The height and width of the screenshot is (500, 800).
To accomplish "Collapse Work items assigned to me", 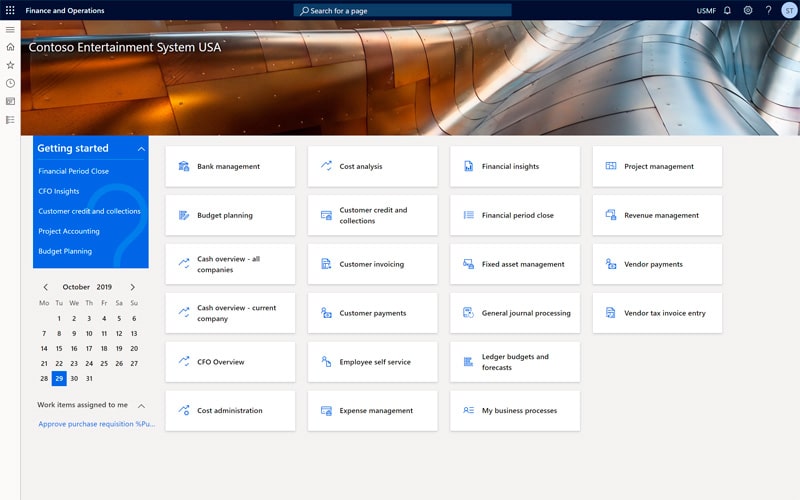I will tap(141, 406).
